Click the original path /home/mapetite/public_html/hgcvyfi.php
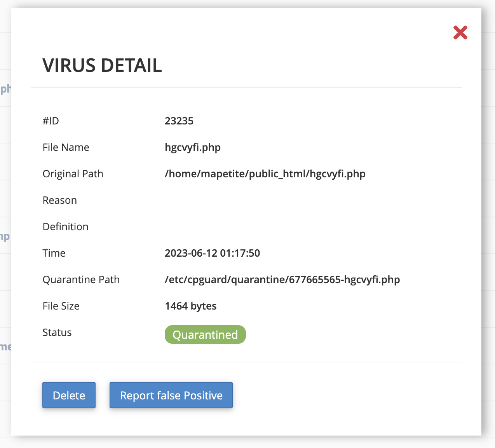 pos(265,174)
